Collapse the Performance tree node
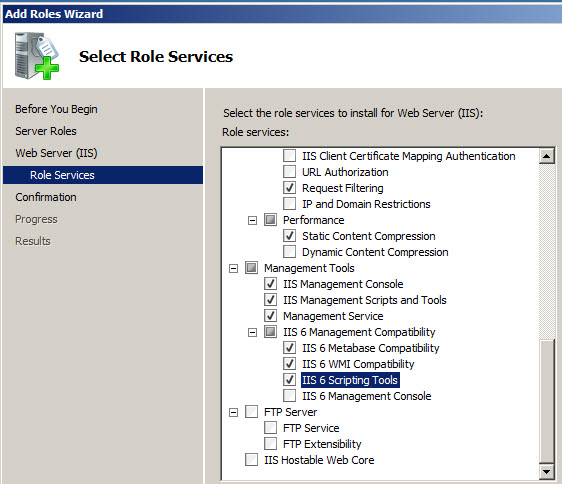The height and width of the screenshot is (484, 562). tap(252, 220)
